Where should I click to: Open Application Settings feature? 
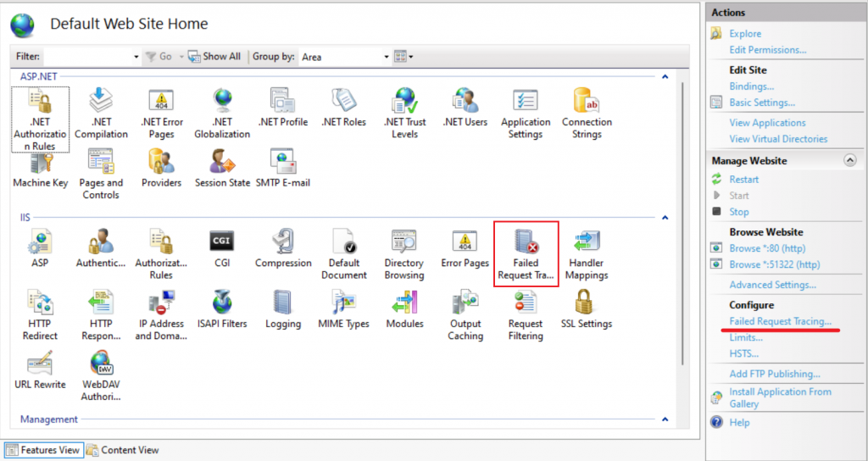pyautogui.click(x=526, y=114)
